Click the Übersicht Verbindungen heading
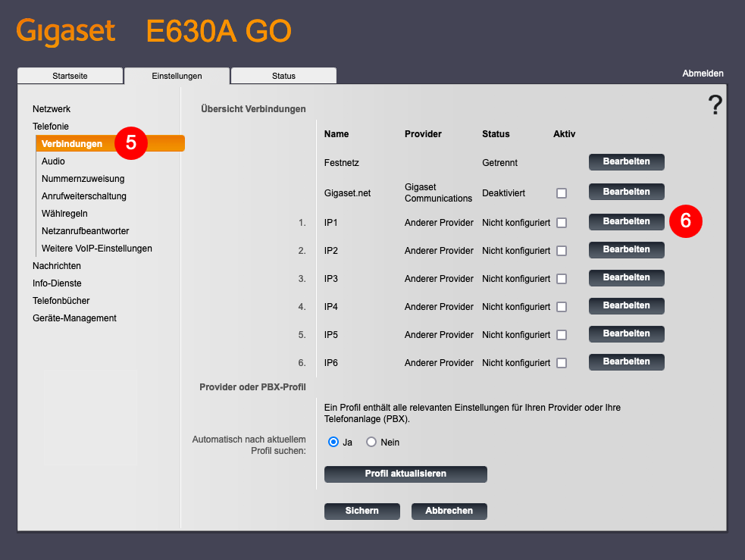This screenshot has width=745, height=560. click(x=253, y=109)
